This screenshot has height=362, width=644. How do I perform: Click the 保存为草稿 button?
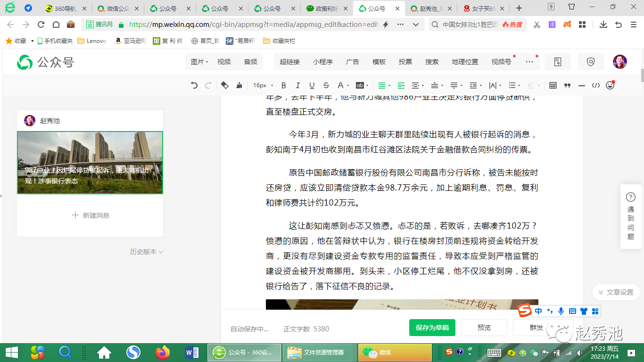(x=432, y=328)
